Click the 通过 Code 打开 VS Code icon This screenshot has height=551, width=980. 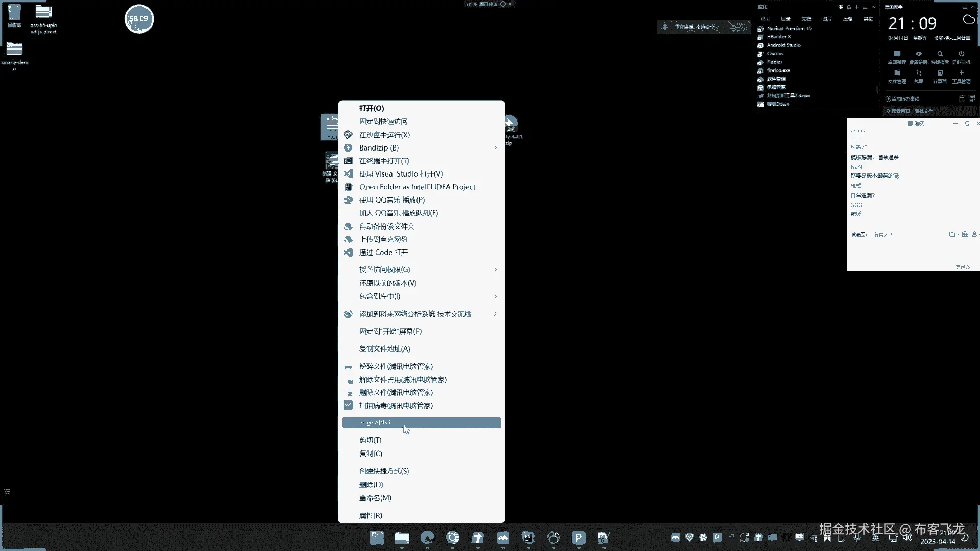tap(348, 253)
